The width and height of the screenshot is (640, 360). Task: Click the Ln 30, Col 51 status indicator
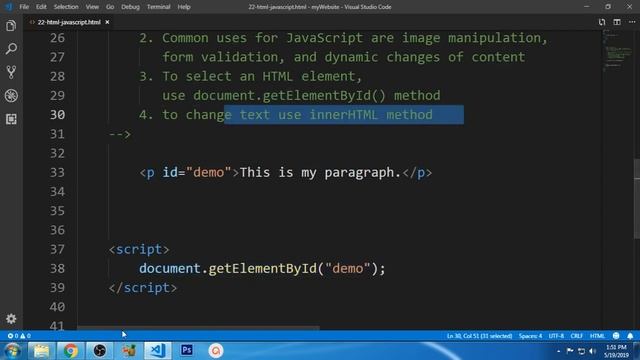tap(479, 336)
